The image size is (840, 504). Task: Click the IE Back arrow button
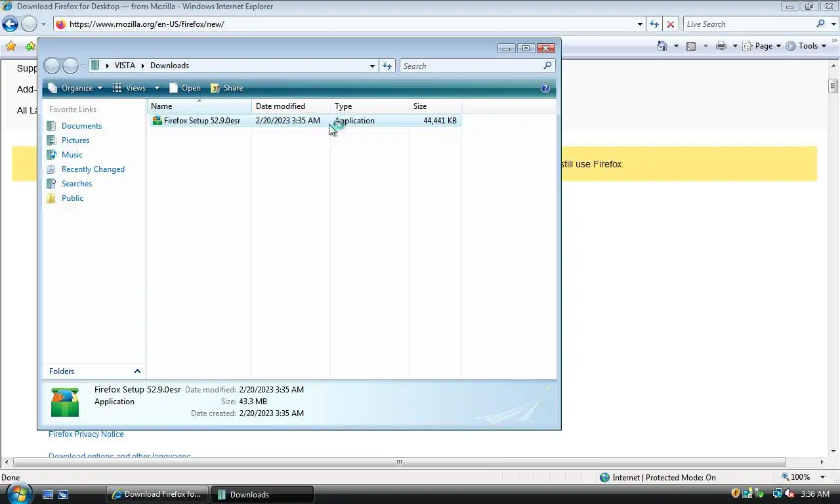10,24
